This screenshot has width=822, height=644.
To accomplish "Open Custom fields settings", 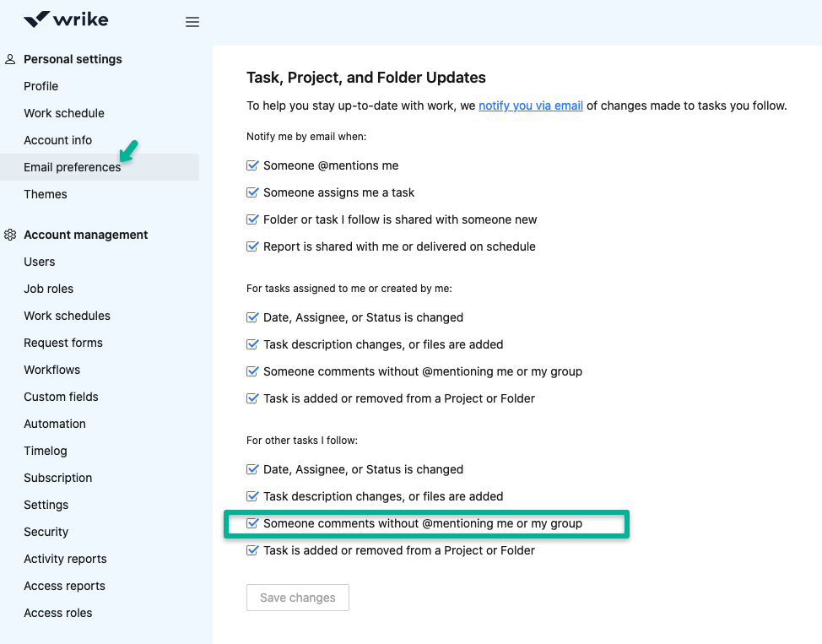I will (61, 397).
